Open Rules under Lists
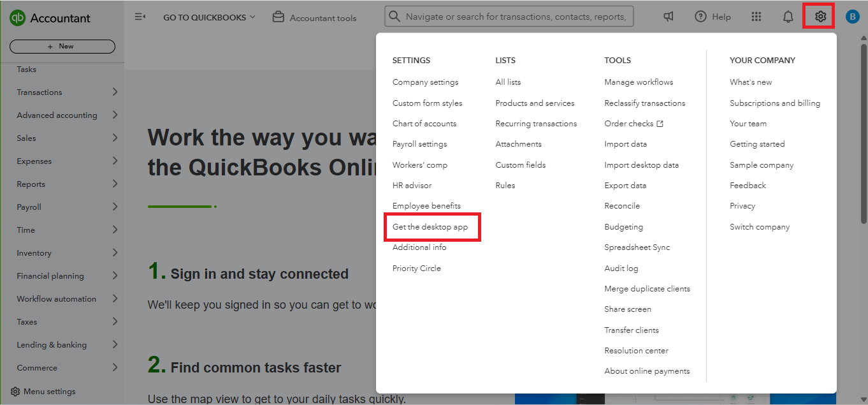868x405 pixels. pos(505,186)
